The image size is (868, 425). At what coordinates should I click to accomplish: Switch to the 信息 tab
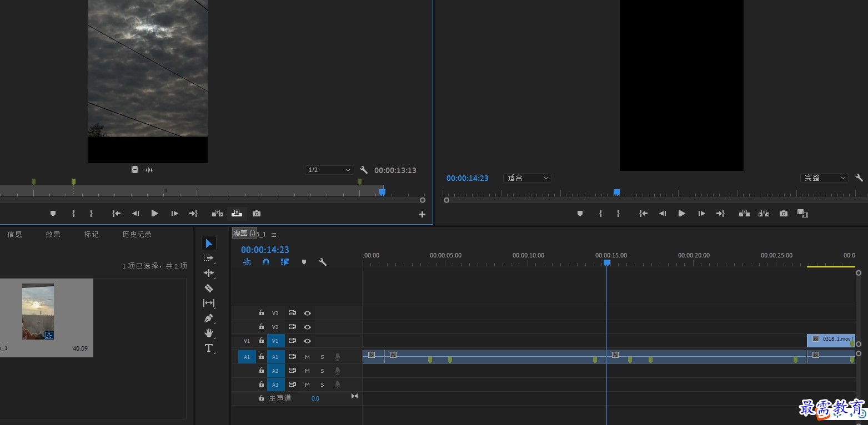[x=15, y=234]
